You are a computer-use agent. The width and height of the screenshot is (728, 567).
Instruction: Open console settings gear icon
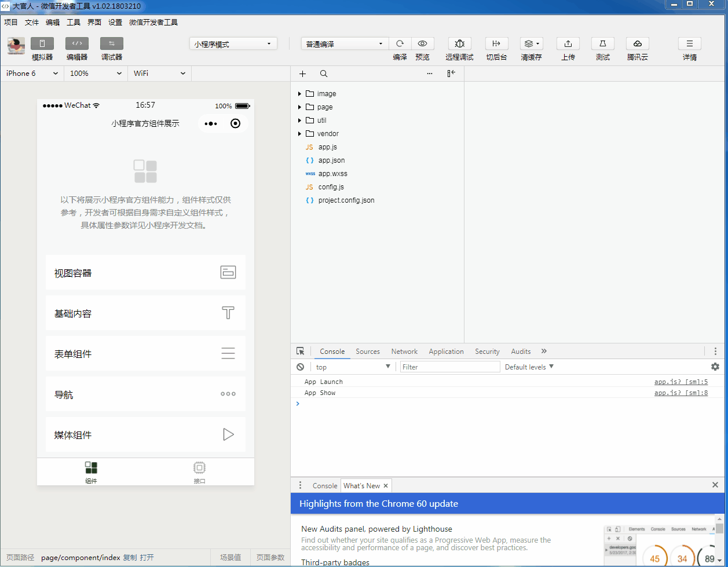[715, 367]
